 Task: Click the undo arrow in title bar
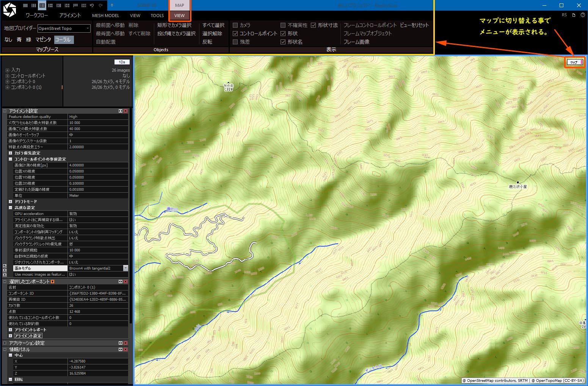(92, 5)
